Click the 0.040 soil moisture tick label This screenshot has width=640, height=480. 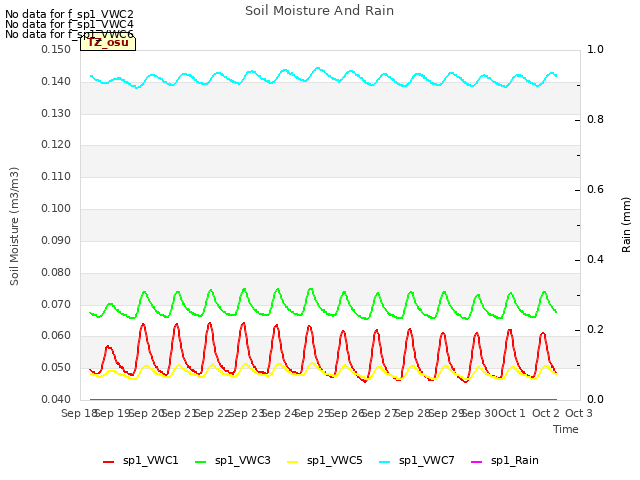point(56,399)
